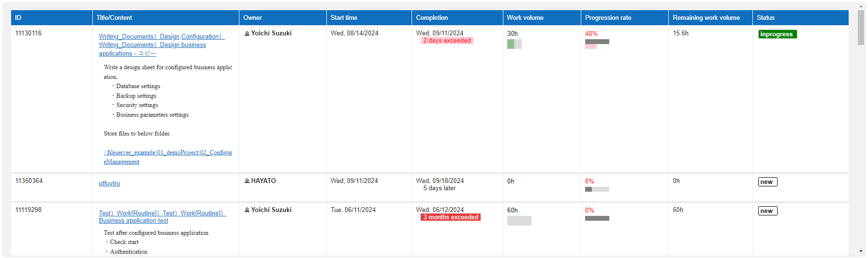Click the '2 days exceeded' label
The width and height of the screenshot is (868, 258).
click(x=447, y=41)
